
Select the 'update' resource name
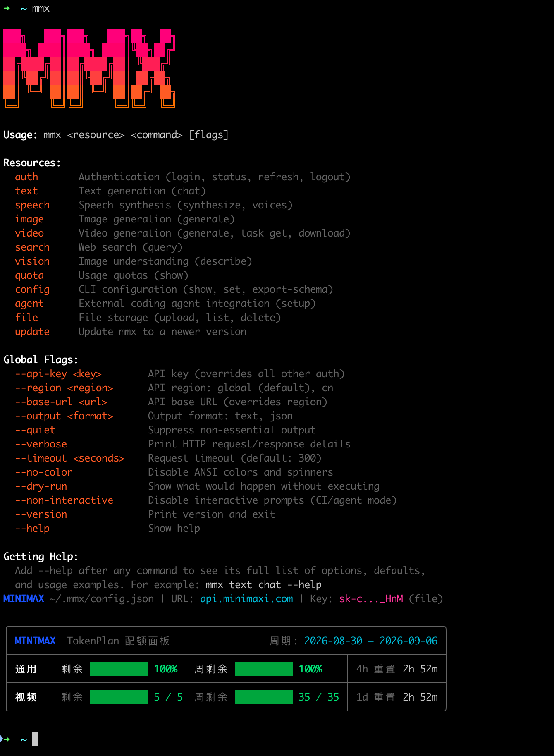[32, 332]
